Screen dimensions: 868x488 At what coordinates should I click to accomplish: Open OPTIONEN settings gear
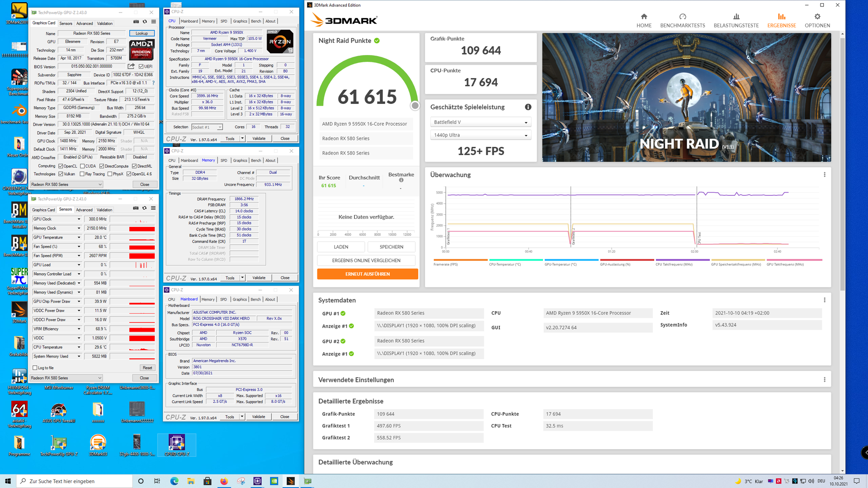(817, 21)
